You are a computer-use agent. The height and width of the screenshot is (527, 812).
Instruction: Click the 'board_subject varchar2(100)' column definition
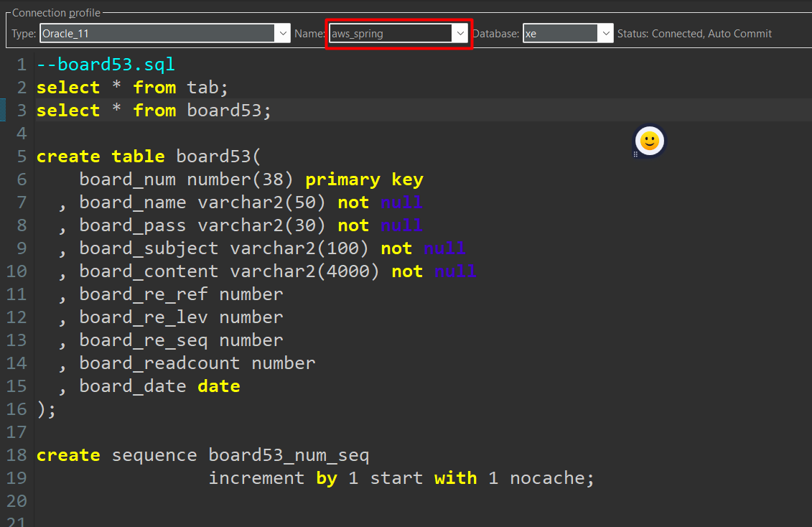coord(224,248)
